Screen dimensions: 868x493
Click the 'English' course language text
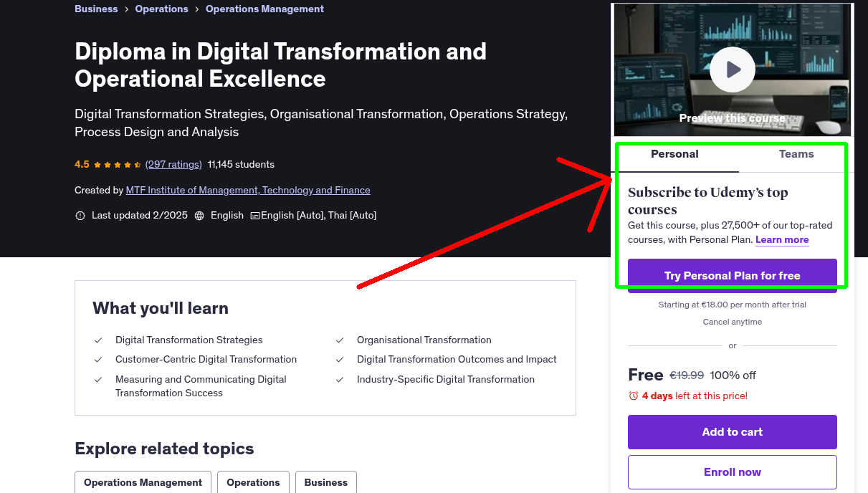(x=227, y=216)
